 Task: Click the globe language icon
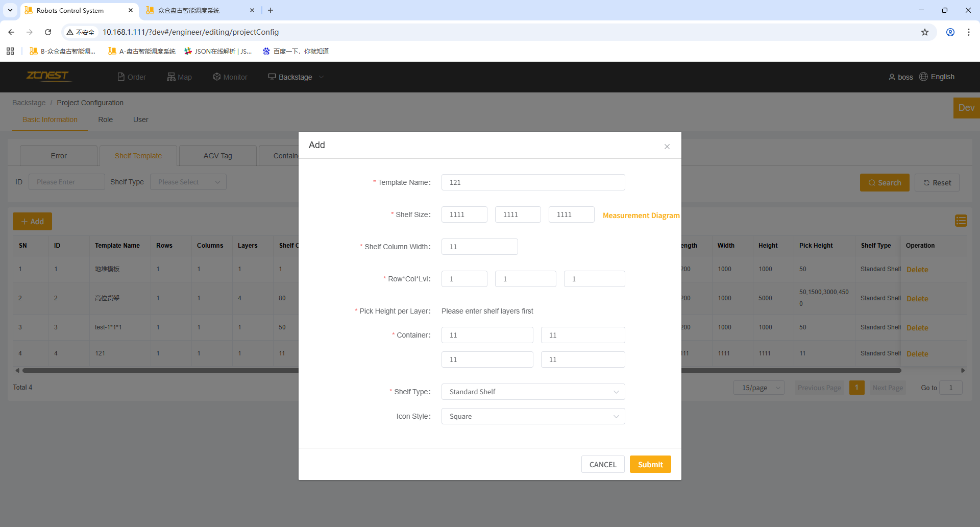[x=923, y=77]
